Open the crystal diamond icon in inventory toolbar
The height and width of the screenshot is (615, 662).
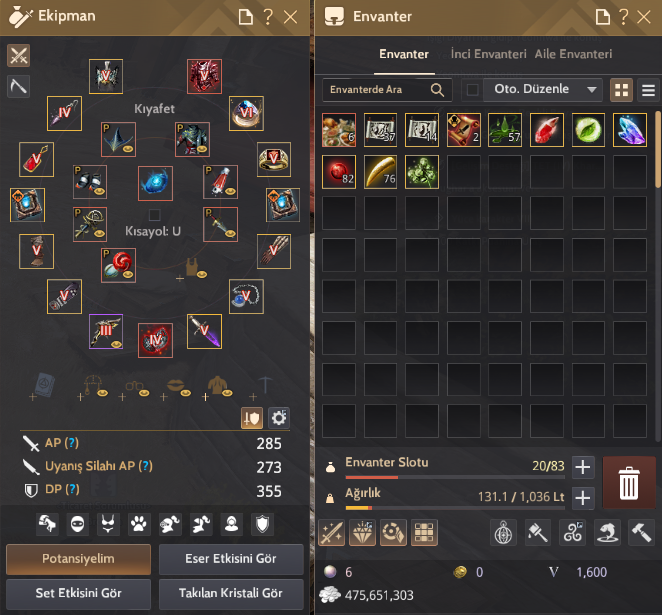362,532
